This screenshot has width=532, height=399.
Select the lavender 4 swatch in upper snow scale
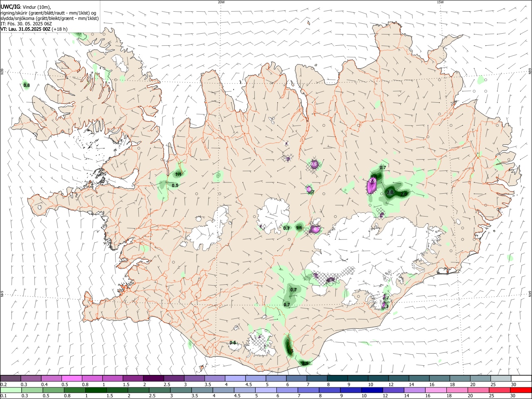coord(235,378)
